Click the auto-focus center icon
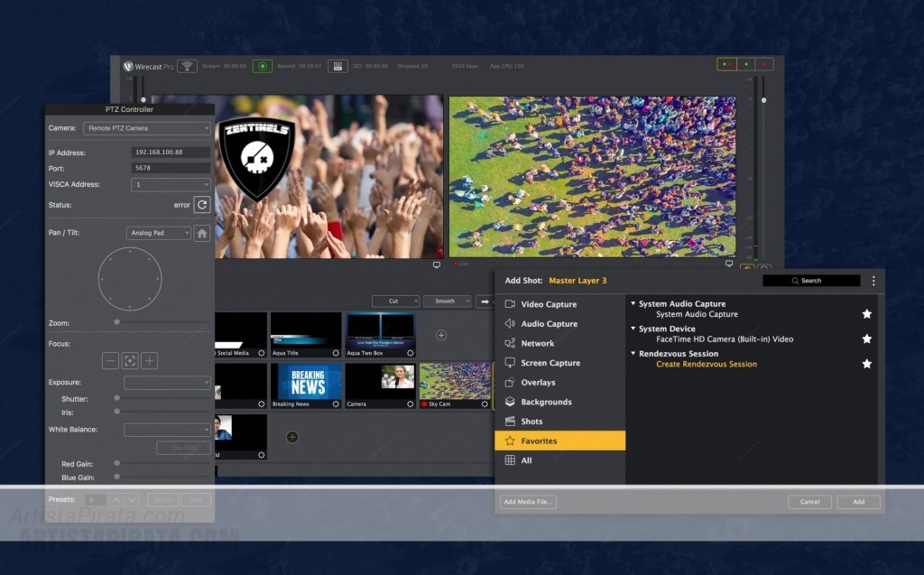 click(130, 360)
